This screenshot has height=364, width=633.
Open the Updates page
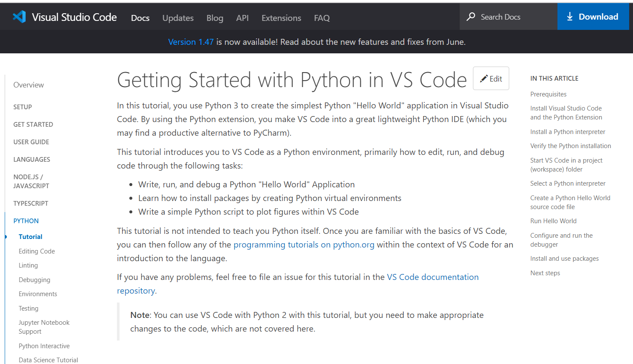click(x=178, y=18)
